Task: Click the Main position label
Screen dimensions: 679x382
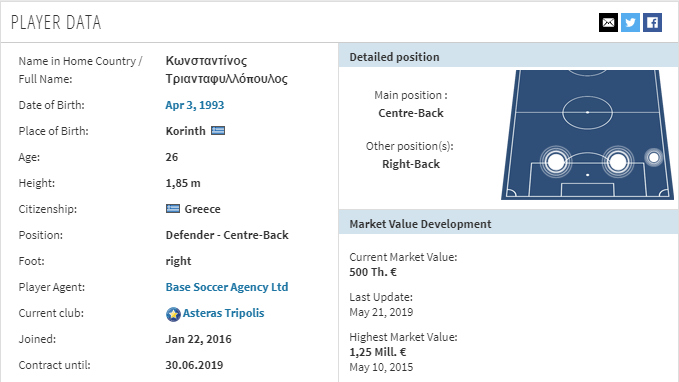Action: click(x=411, y=95)
